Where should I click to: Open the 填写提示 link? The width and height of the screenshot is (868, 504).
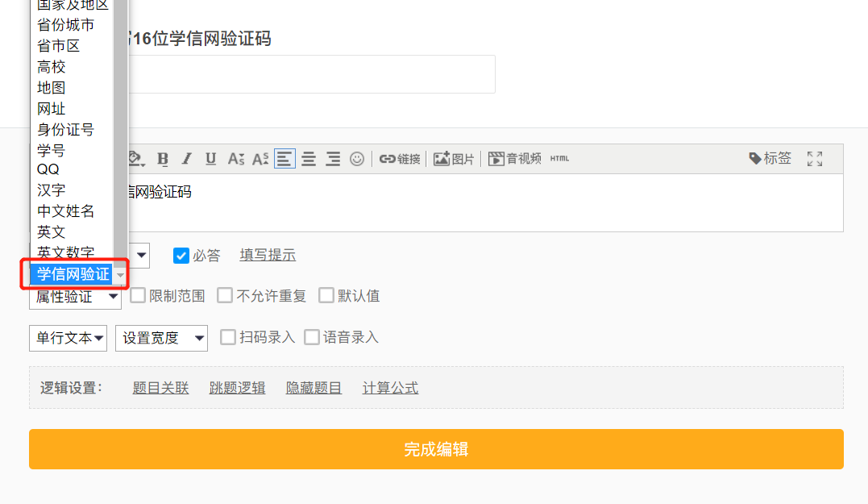[268, 256]
